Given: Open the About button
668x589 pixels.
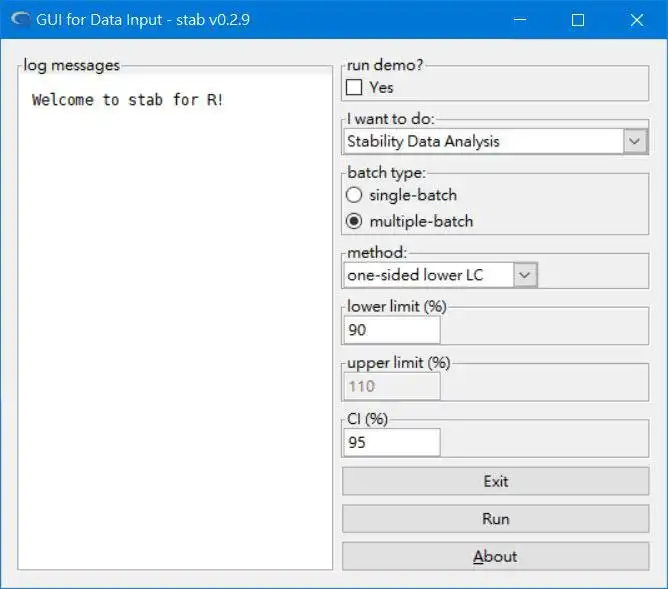Looking at the screenshot, I should coord(495,556).
